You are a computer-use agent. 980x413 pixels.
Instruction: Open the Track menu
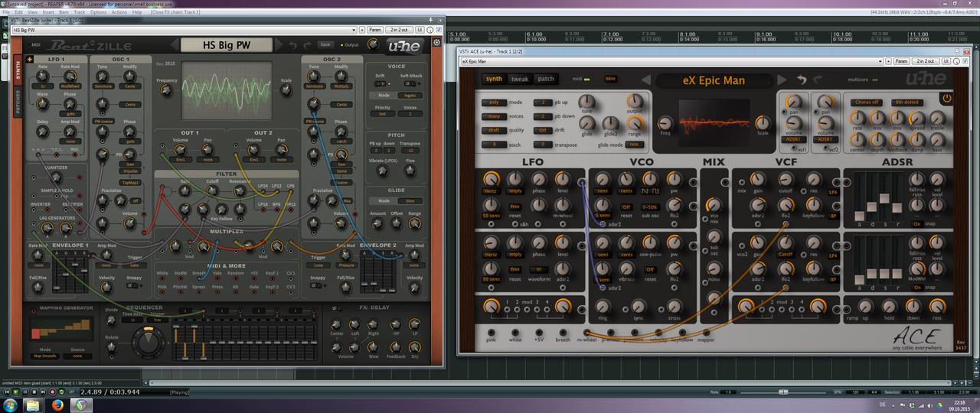tap(80, 12)
